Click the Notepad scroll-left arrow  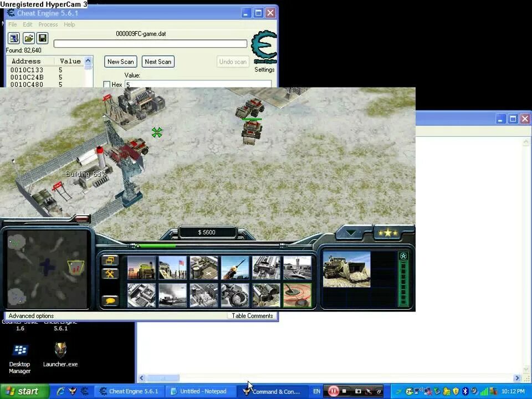click(142, 378)
